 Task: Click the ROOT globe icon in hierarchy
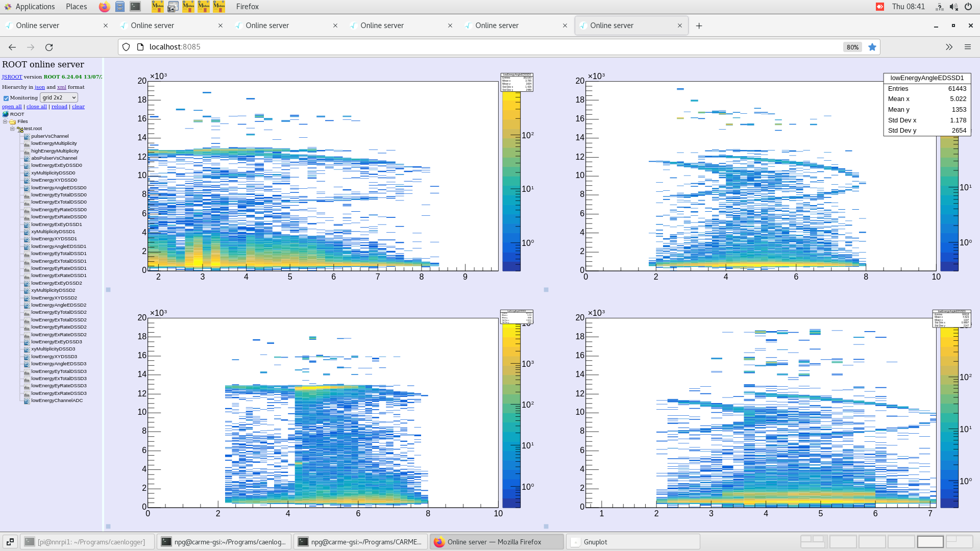[x=5, y=114]
